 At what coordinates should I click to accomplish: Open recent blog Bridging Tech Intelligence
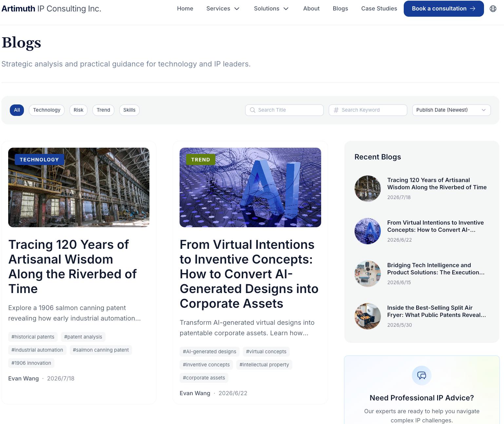point(436,269)
